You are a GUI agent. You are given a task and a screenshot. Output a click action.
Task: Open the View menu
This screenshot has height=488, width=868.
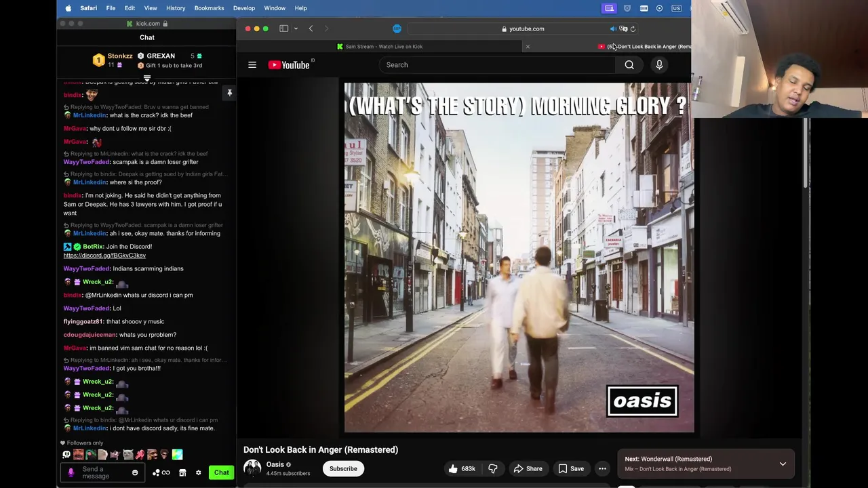[151, 8]
